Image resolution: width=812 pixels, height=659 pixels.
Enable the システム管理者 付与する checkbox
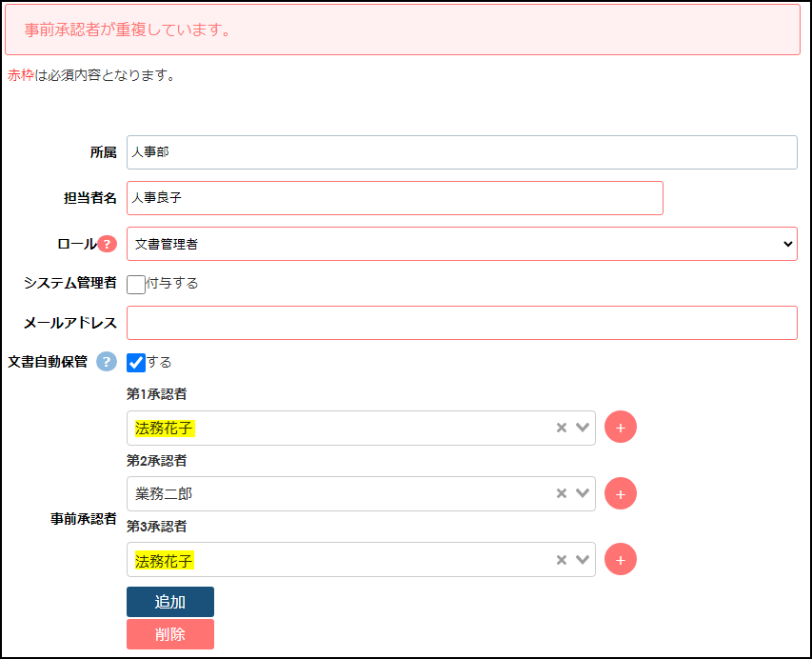(136, 284)
